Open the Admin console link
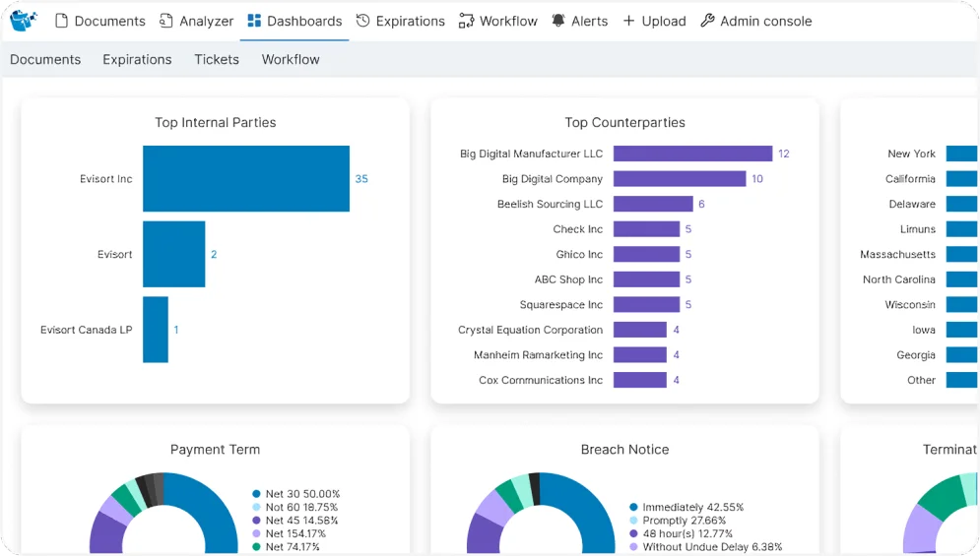980x556 pixels. point(756,21)
